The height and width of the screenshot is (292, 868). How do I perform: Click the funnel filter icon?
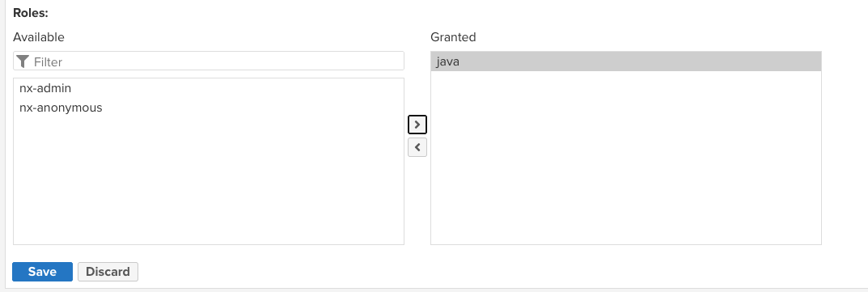coord(22,61)
